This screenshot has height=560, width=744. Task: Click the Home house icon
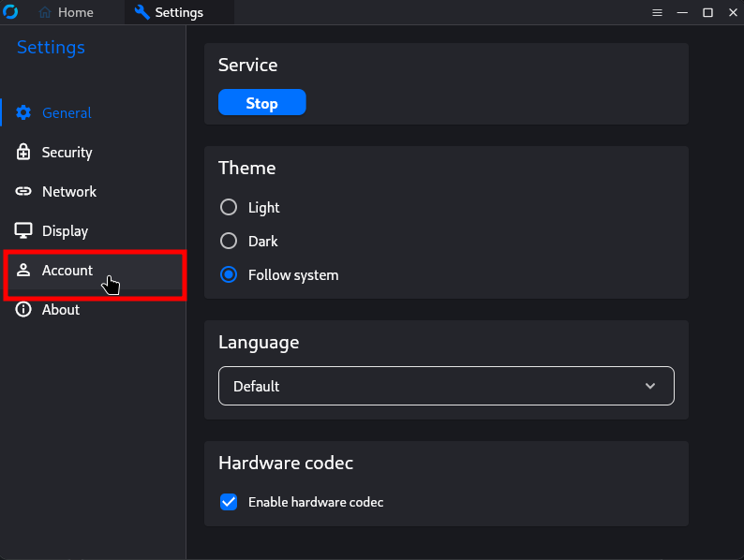(45, 12)
